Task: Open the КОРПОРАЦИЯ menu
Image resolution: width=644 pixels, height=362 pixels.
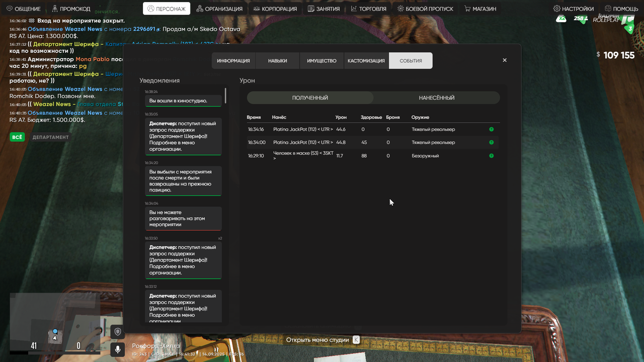Action: 276,9
